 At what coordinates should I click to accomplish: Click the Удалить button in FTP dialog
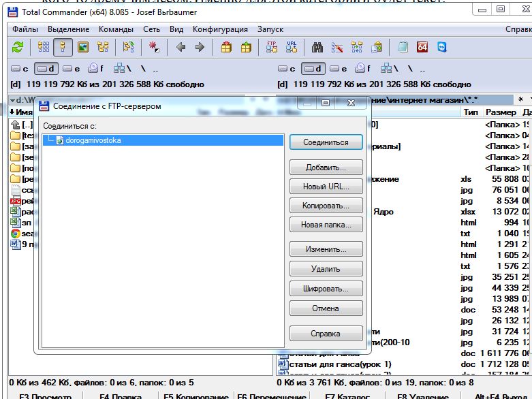pos(326,269)
